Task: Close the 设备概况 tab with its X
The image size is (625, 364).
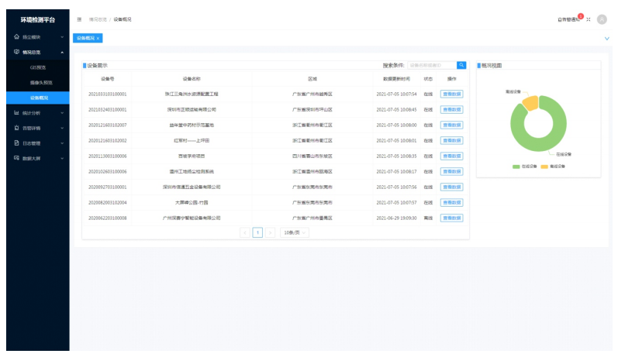Action: pos(98,38)
